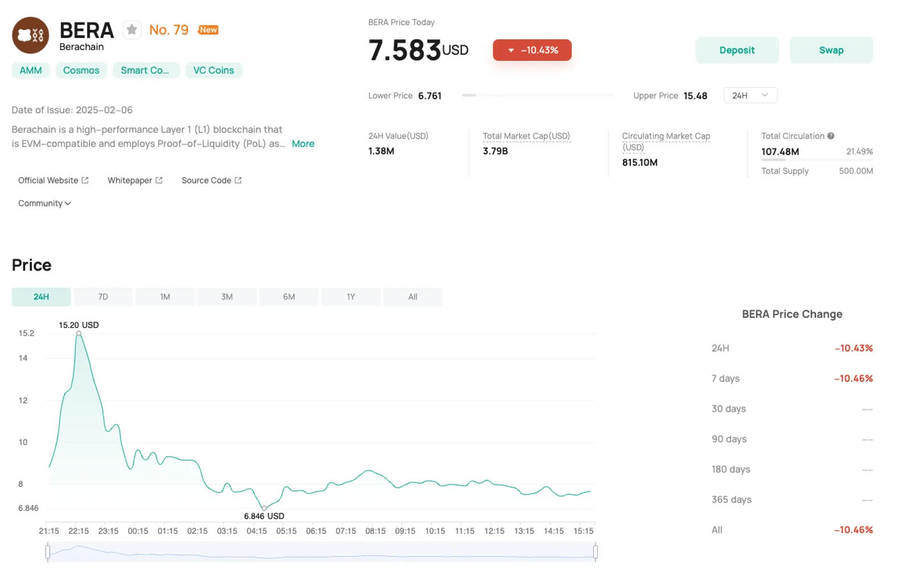Screen dimensions: 912x588
Task: Click the 15.20 USD peak marker on chart
Action: tap(79, 333)
